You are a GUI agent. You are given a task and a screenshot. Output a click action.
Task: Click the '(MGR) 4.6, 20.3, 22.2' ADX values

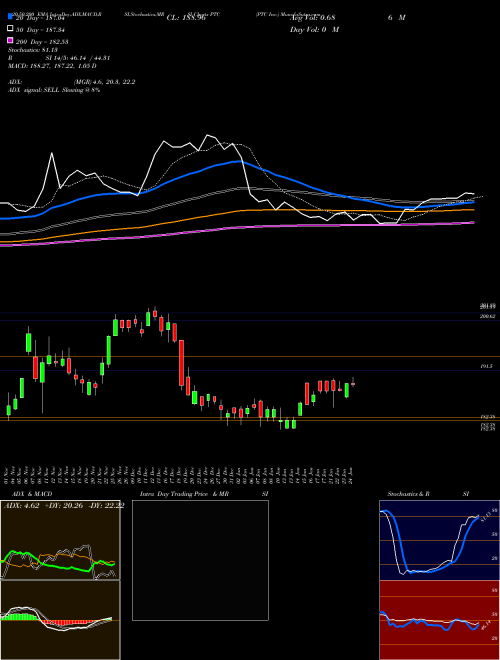pyautogui.click(x=104, y=82)
